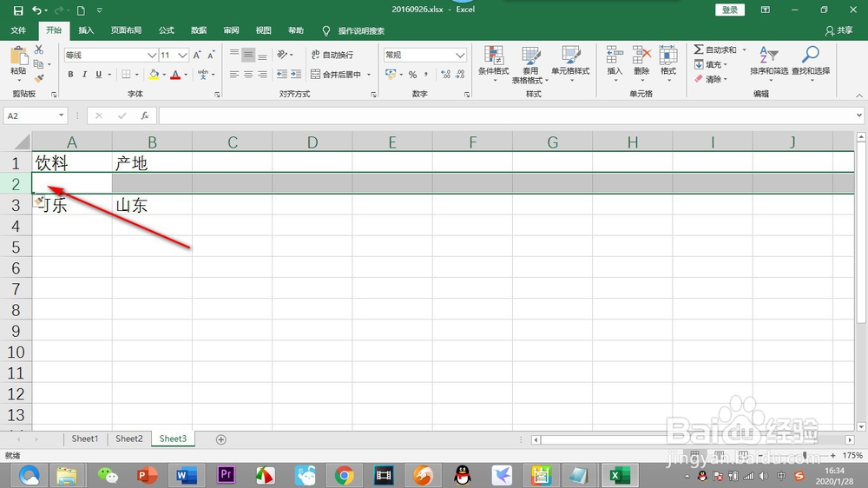
Task: Increase indent in the cell
Action: (296, 74)
